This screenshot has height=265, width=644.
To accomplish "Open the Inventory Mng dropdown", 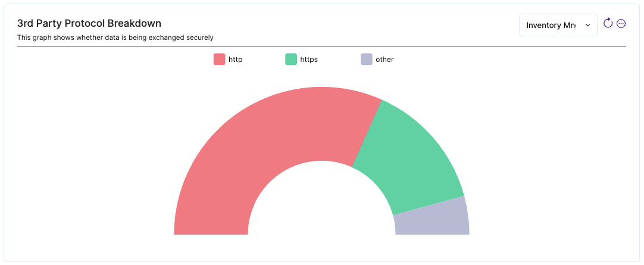I will point(558,25).
